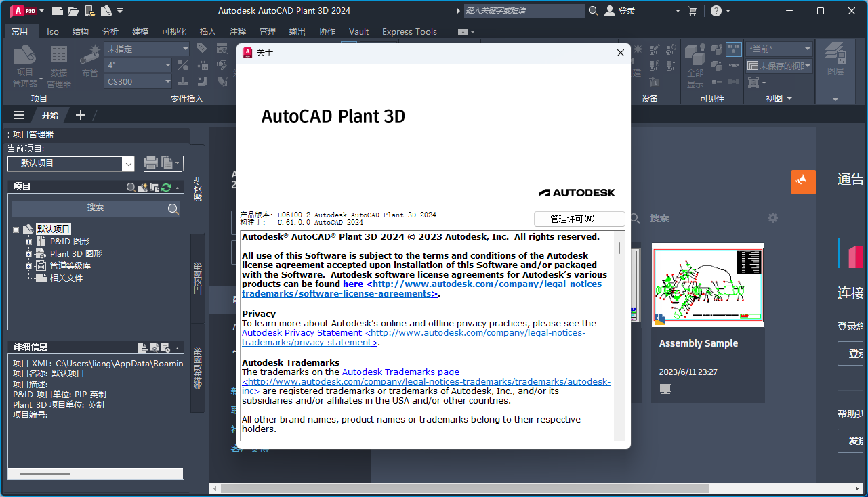The width and height of the screenshot is (868, 497).
Task: Select the 相关文件 tree item
Action: [x=66, y=278]
